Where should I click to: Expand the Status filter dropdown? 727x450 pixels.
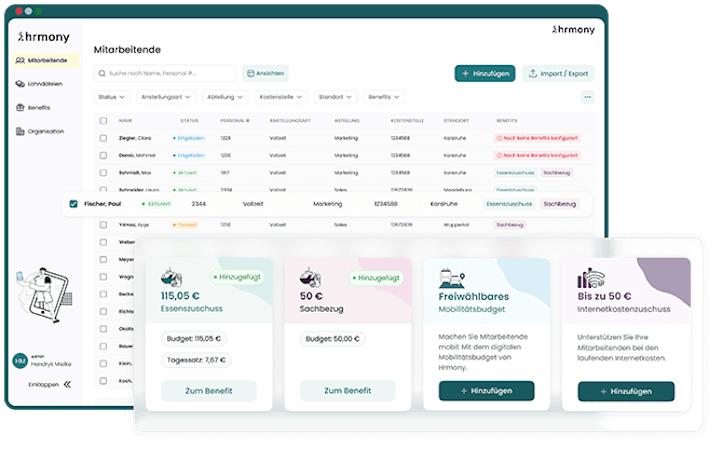tap(111, 97)
